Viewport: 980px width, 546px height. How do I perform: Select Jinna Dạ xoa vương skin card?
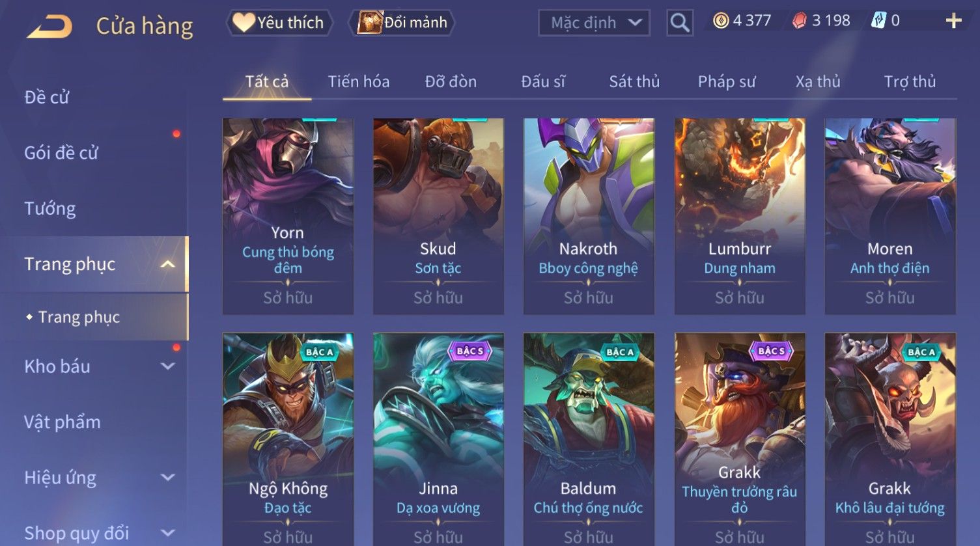pyautogui.click(x=438, y=439)
